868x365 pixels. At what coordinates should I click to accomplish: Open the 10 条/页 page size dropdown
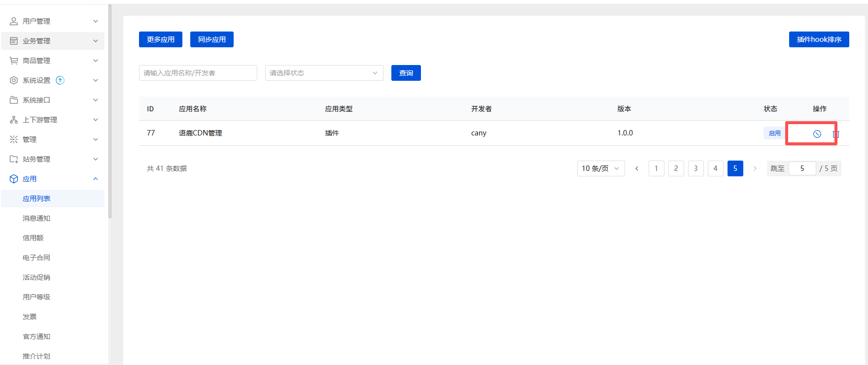600,168
